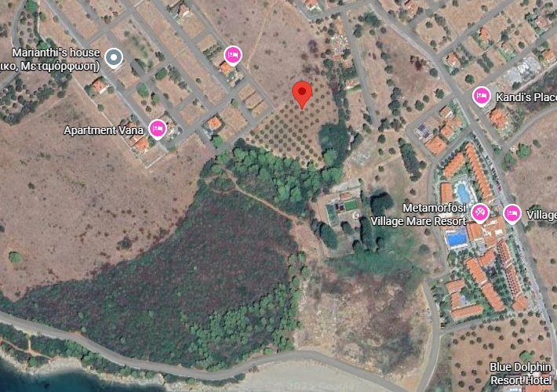Click hotel pin beside the Village label
Image resolution: width=557 pixels, height=392 pixels.
(511, 214)
